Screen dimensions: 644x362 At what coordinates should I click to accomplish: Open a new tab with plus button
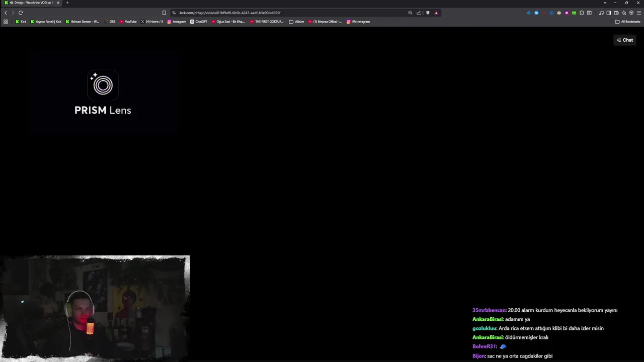click(67, 3)
